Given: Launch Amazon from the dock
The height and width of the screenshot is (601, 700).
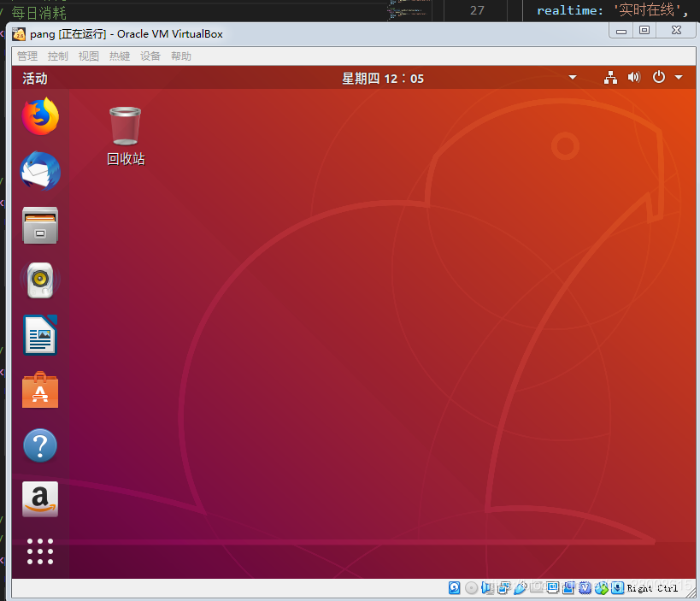Looking at the screenshot, I should pos(40,499).
